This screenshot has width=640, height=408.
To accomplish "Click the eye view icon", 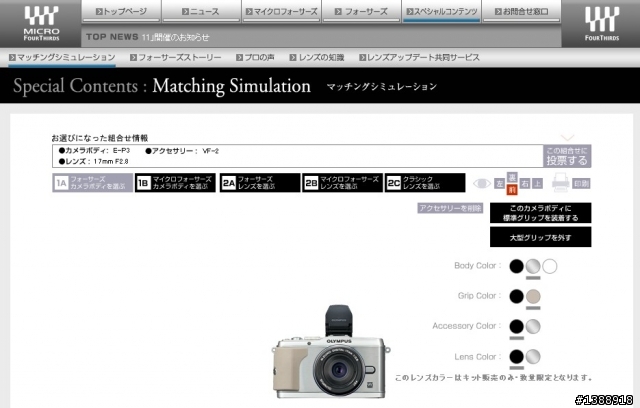I will 482,184.
